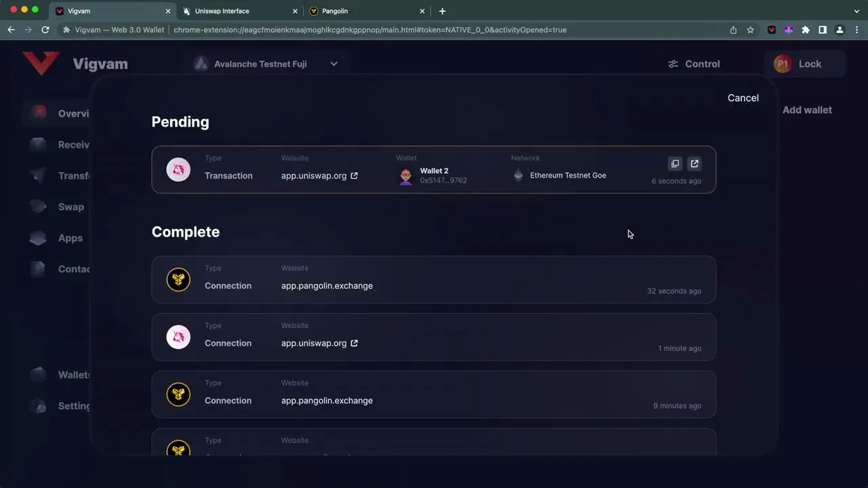This screenshot has width=868, height=488.
Task: Open the Chrome three-dot menu
Action: coord(857,30)
